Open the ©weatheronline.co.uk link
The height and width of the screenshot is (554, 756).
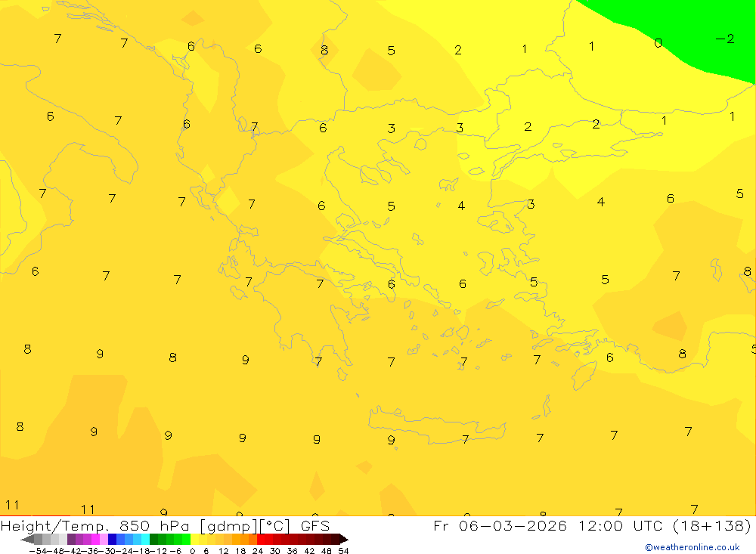(x=692, y=546)
